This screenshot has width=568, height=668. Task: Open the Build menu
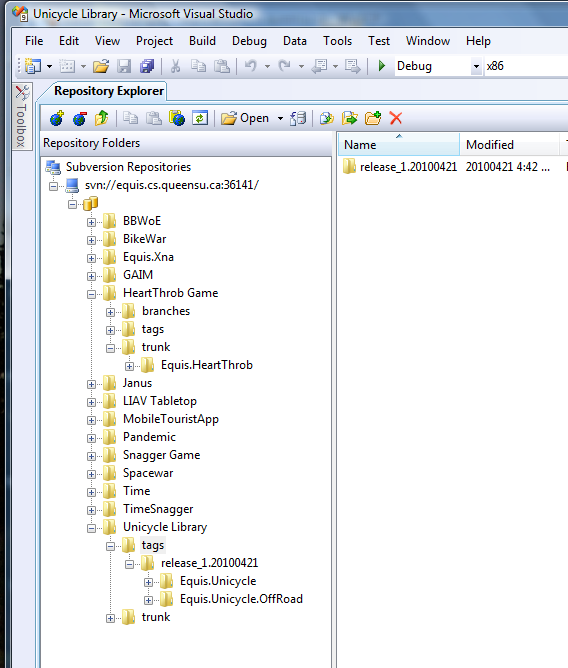point(202,41)
